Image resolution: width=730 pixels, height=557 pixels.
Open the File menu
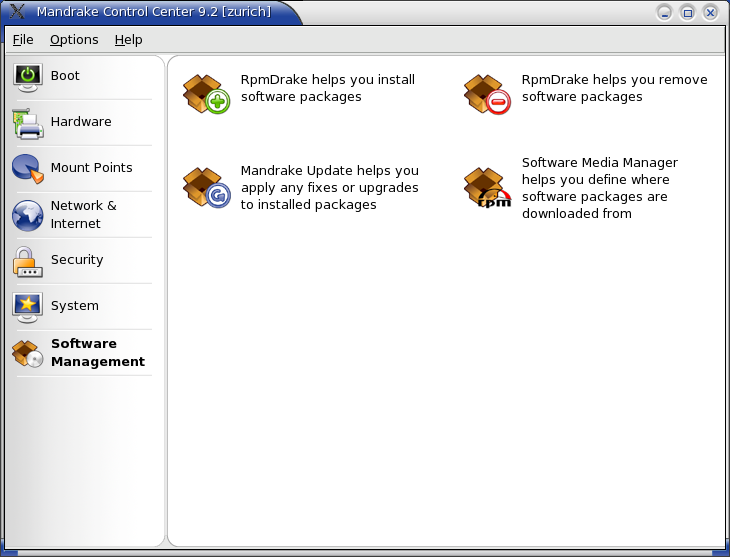tap(23, 40)
